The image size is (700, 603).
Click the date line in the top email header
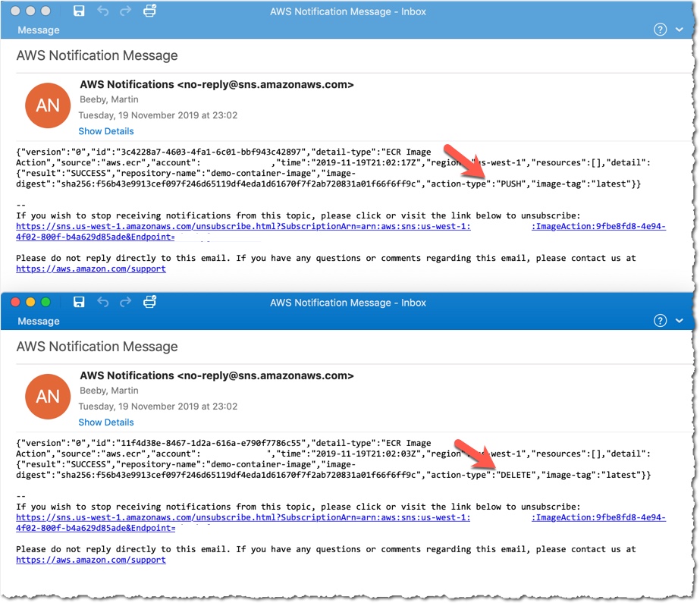pyautogui.click(x=158, y=115)
